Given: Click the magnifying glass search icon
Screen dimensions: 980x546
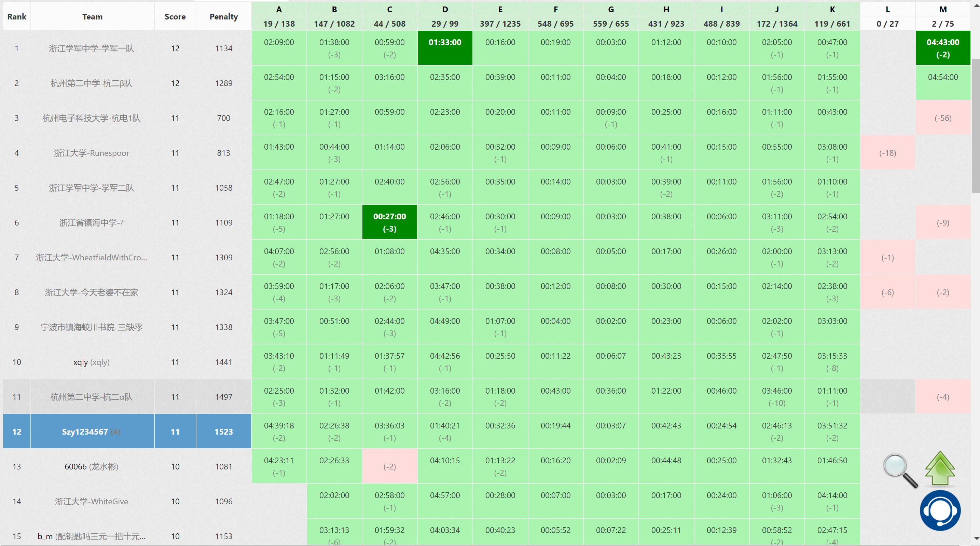Looking at the screenshot, I should (900, 470).
